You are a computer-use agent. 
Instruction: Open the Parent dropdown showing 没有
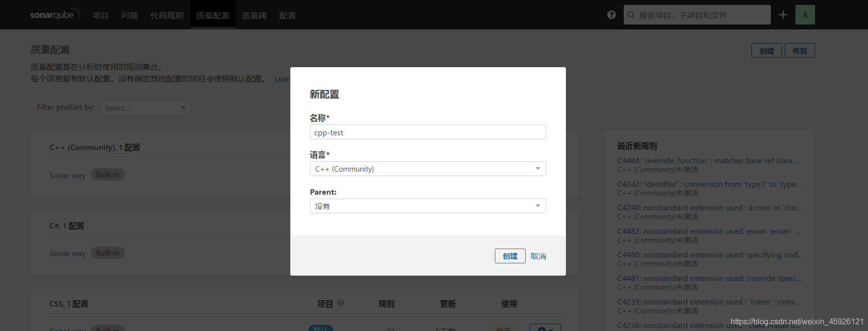[428, 206]
